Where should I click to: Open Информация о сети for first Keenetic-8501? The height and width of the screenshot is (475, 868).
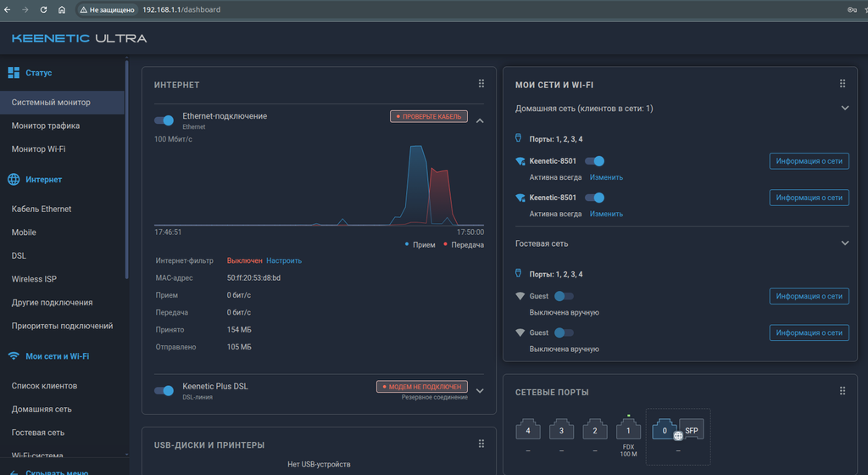tap(809, 161)
